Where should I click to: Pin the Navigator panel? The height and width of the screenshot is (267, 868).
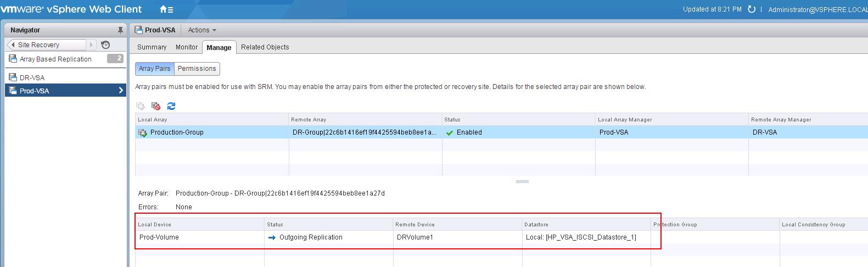click(120, 30)
